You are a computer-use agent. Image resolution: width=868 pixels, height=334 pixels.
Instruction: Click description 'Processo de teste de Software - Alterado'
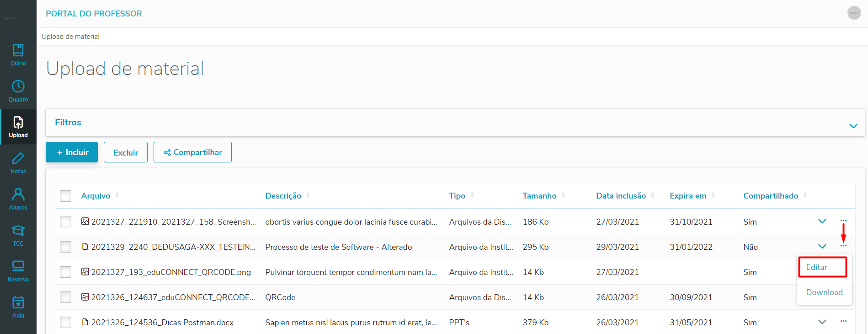pos(338,247)
